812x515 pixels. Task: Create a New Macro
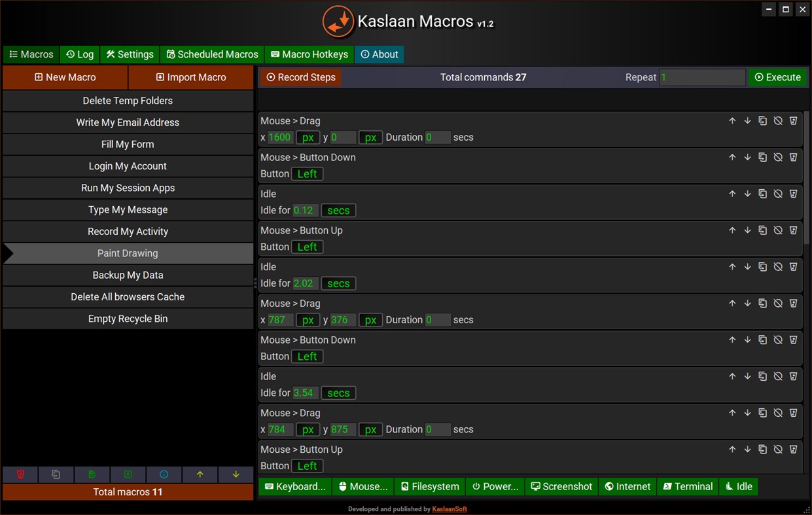click(x=65, y=77)
